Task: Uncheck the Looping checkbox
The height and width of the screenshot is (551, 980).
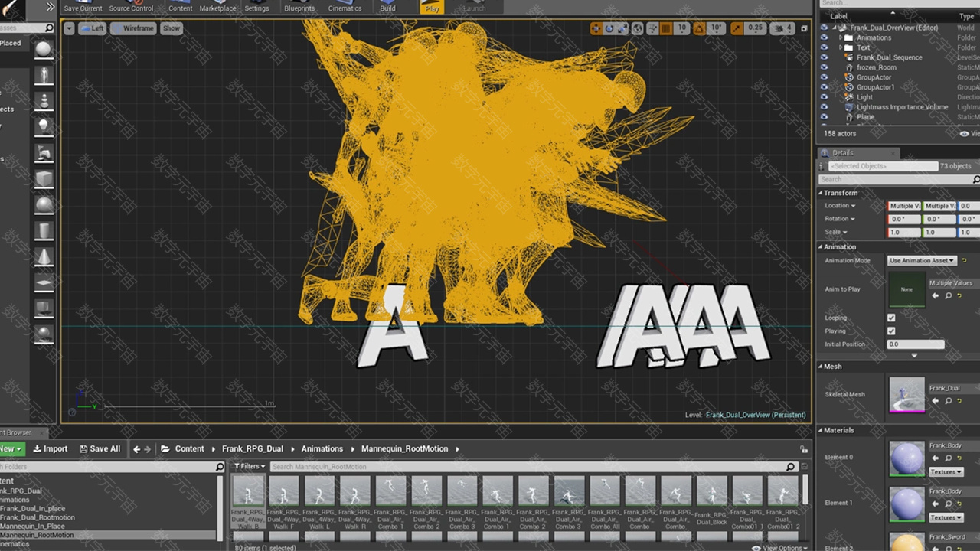Action: (x=891, y=318)
